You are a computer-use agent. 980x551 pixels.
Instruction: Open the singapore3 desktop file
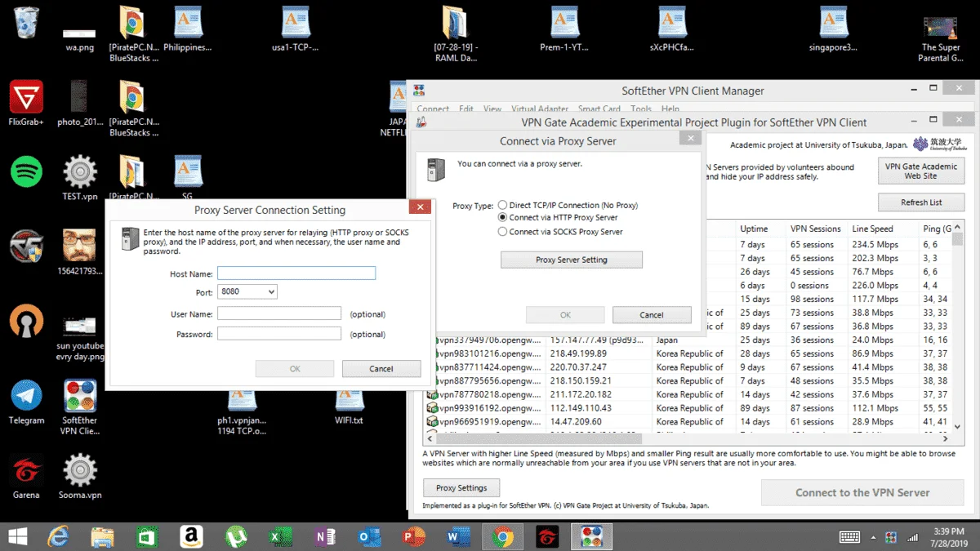(833, 29)
